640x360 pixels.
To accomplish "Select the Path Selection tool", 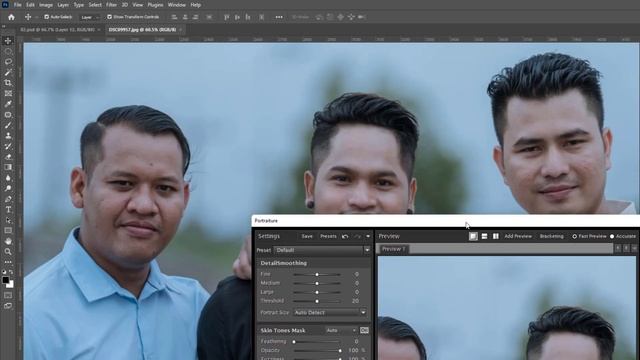I will pos(8,220).
